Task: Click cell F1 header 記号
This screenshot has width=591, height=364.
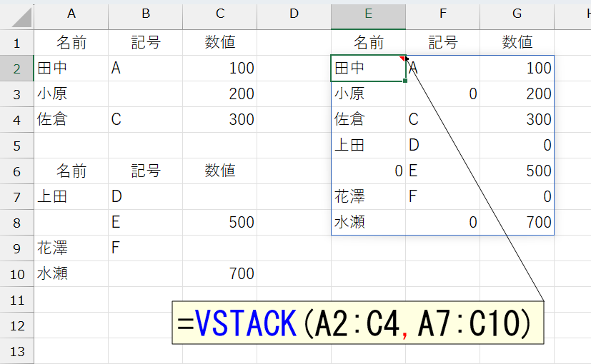Action: [x=442, y=43]
